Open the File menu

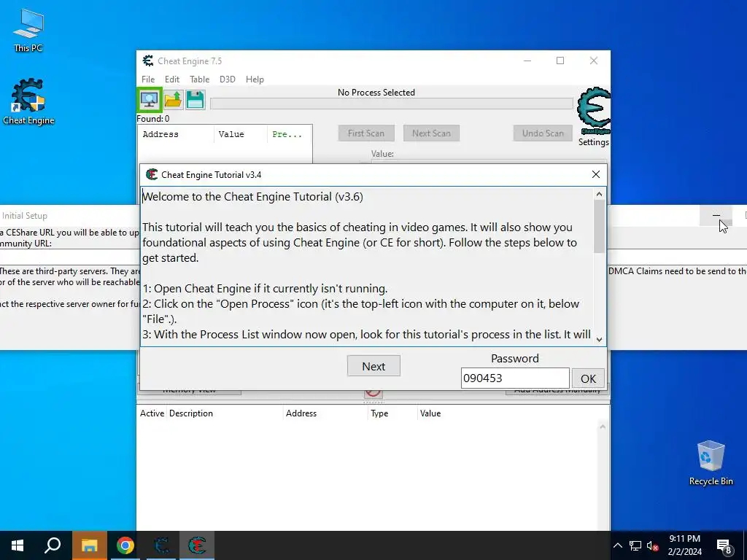pyautogui.click(x=148, y=79)
